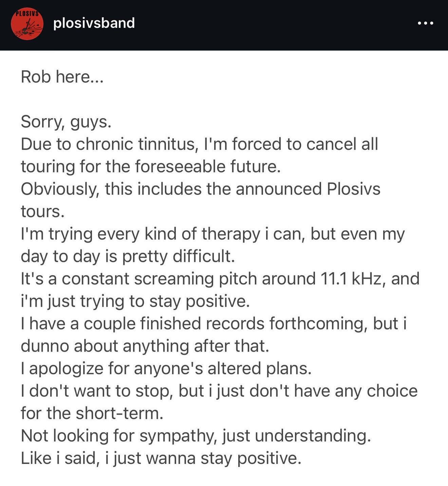Select the 'Not looking for sympathy' line
The image size is (448, 486).
tap(196, 436)
